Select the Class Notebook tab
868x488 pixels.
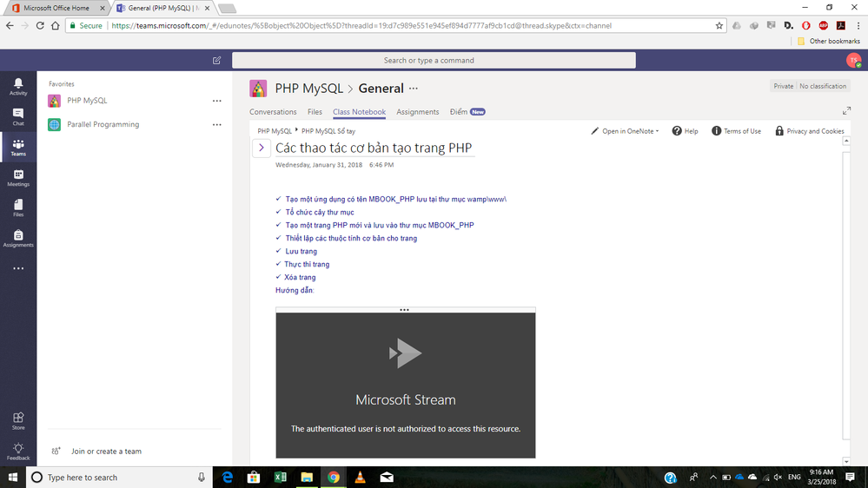359,112
